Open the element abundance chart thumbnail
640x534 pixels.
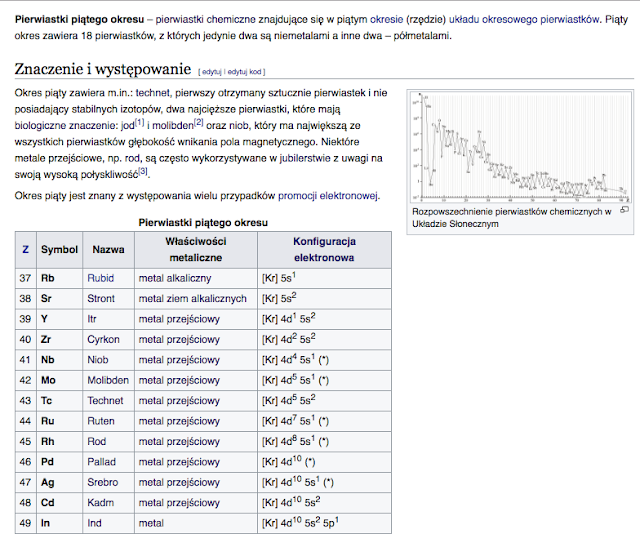pos(520,147)
